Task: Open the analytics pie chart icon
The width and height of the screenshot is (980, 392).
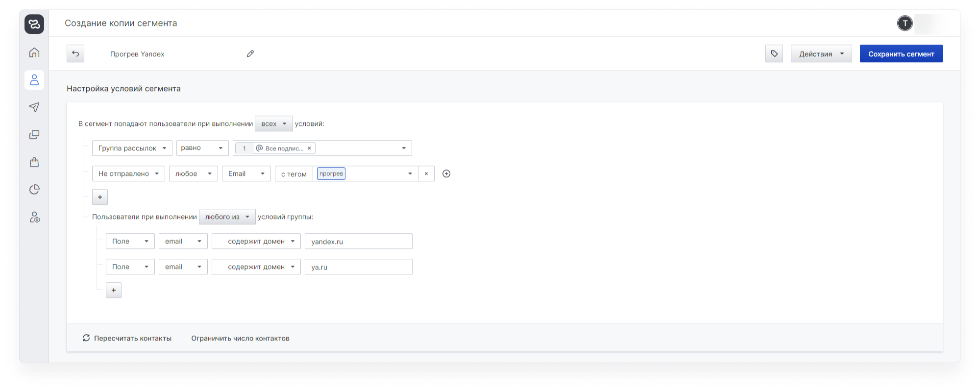Action: click(x=34, y=190)
